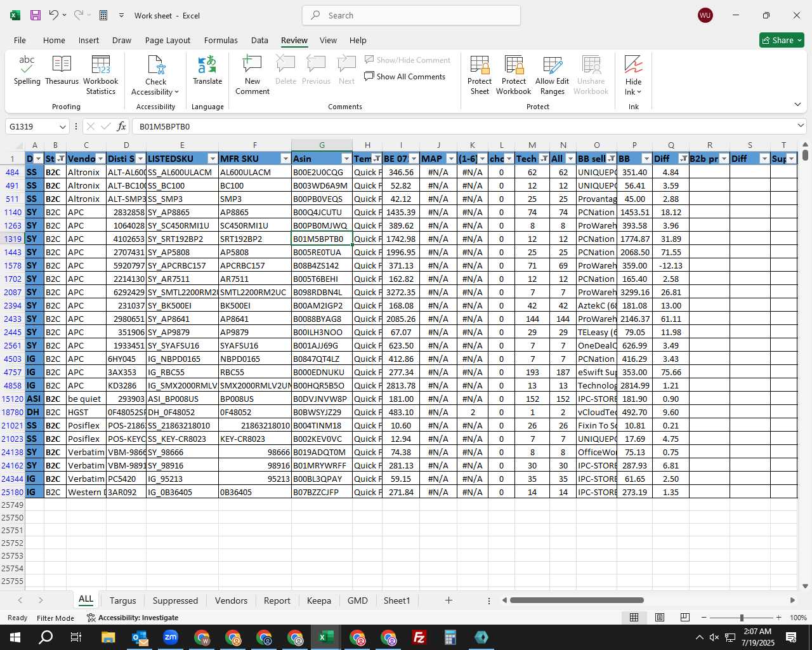Click Show All Comments
The width and height of the screenshot is (812, 650).
[405, 77]
